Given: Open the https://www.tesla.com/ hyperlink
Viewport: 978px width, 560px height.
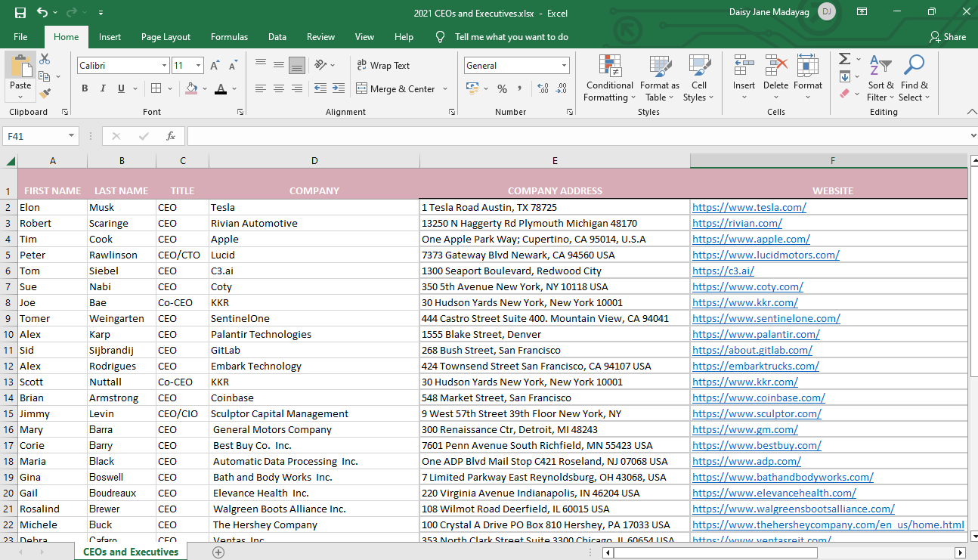Looking at the screenshot, I should 749,207.
